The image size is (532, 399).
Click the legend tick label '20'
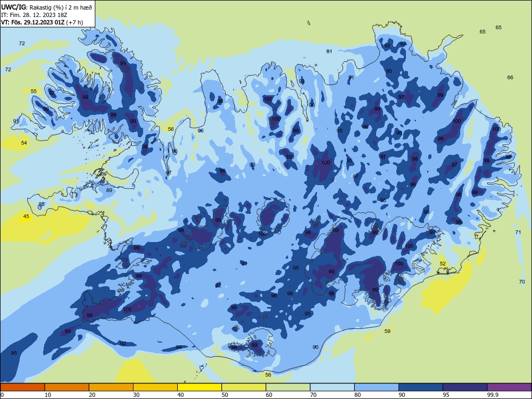[92, 395]
